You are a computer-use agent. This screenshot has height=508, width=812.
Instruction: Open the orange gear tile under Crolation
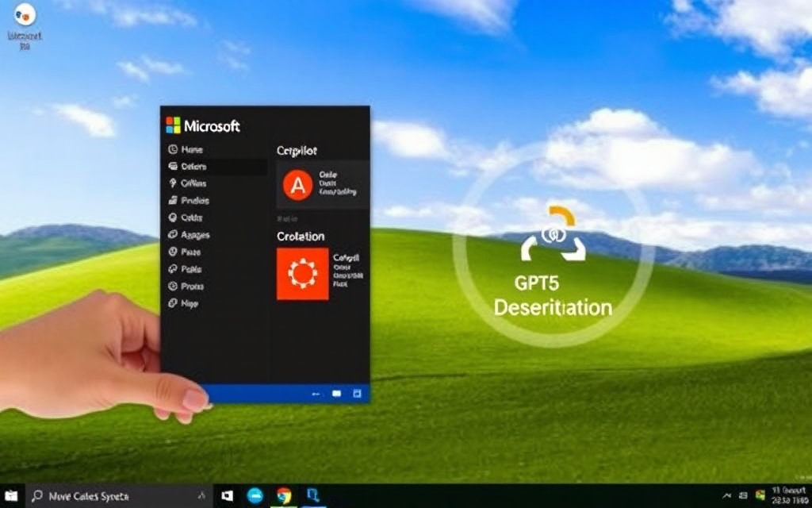click(x=302, y=274)
